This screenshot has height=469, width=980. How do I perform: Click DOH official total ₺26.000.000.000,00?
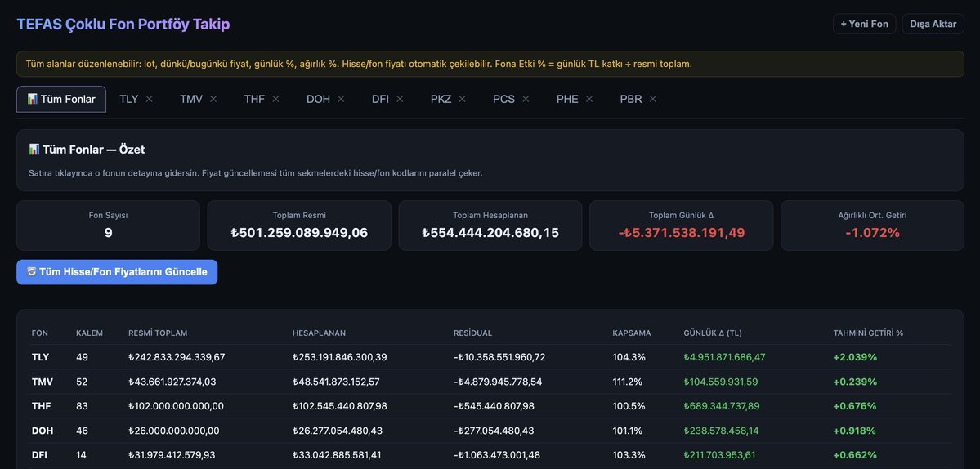(174, 431)
